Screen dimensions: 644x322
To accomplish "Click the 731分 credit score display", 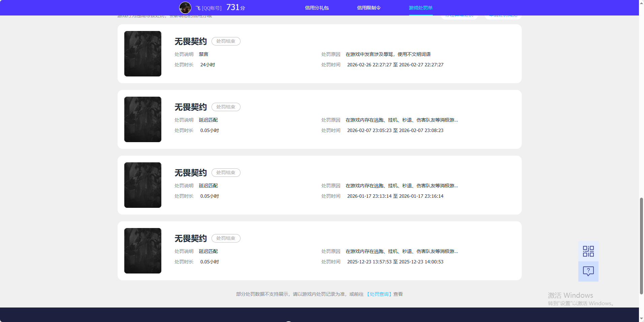I will click(236, 7).
